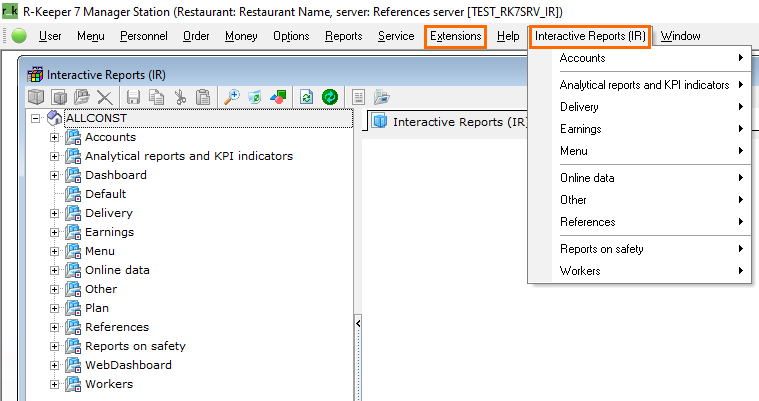Viewport: 759px width, 401px height.
Task: Click the Interactive Reports window title icon
Action: [x=35, y=75]
